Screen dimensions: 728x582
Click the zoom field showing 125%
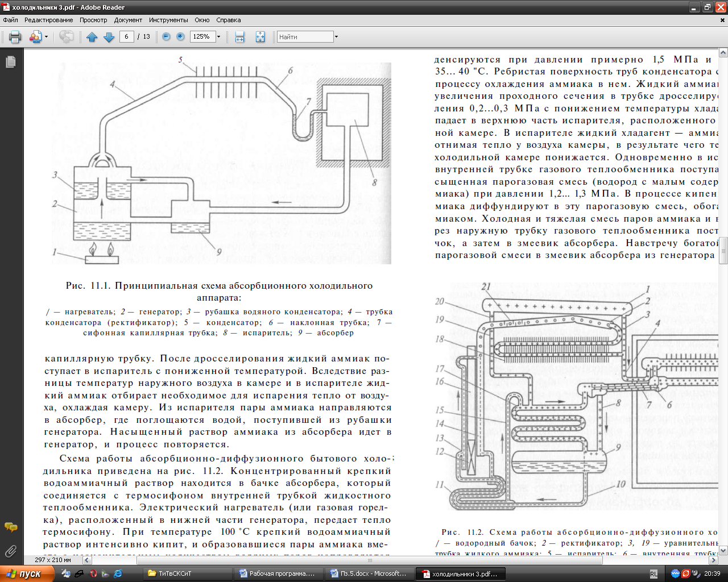pos(202,36)
